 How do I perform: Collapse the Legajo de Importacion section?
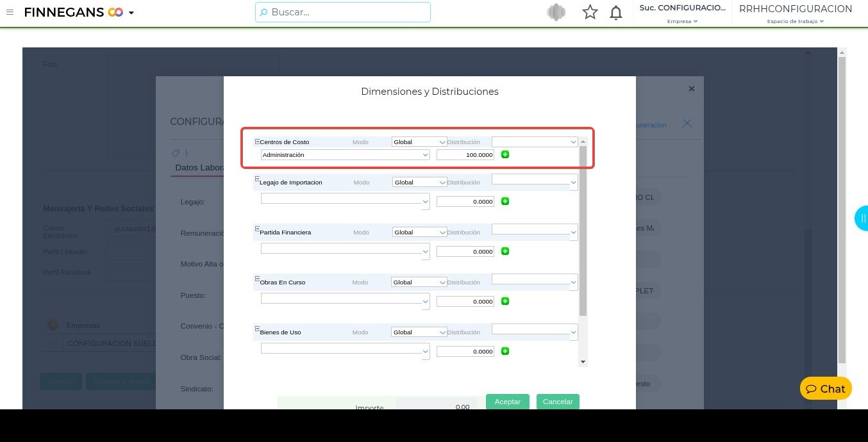(257, 179)
